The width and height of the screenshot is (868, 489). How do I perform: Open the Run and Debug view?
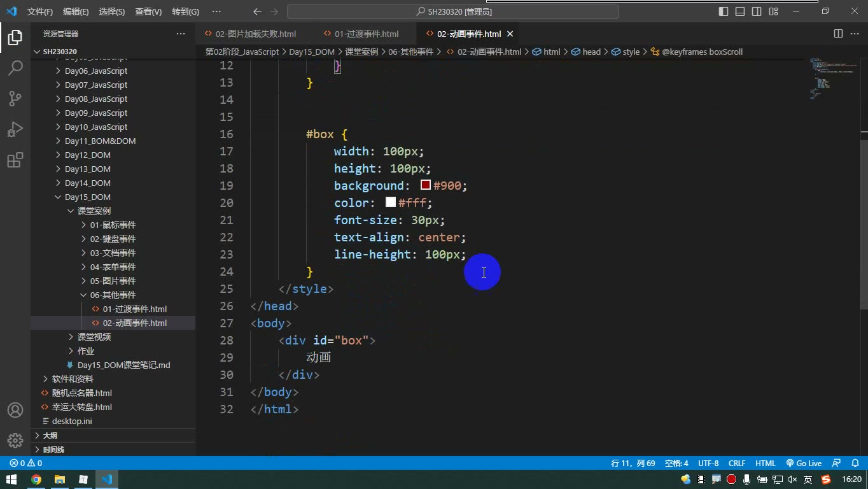15,129
